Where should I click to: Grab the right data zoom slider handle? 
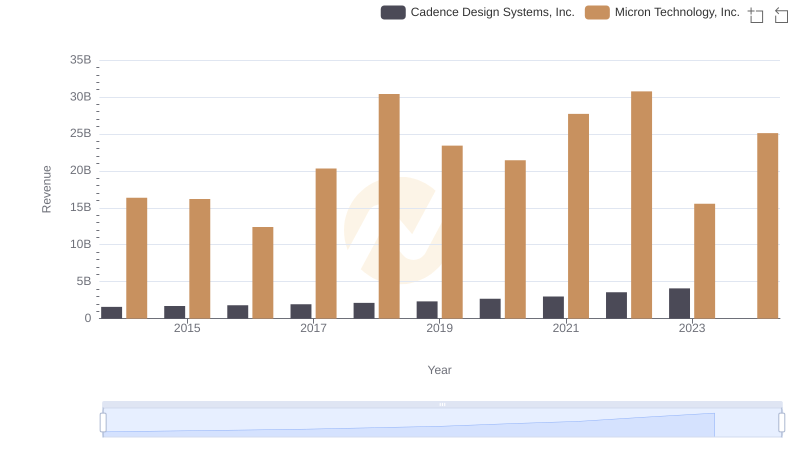pos(782,423)
